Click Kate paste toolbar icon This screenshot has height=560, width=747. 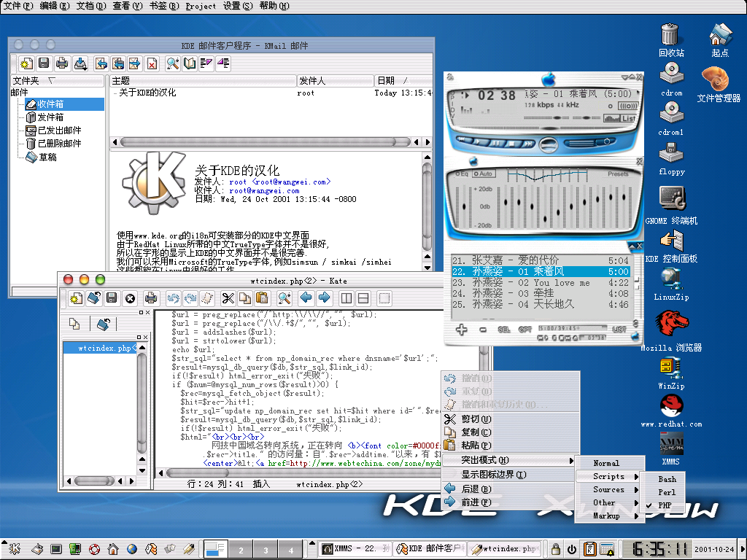tap(262, 298)
